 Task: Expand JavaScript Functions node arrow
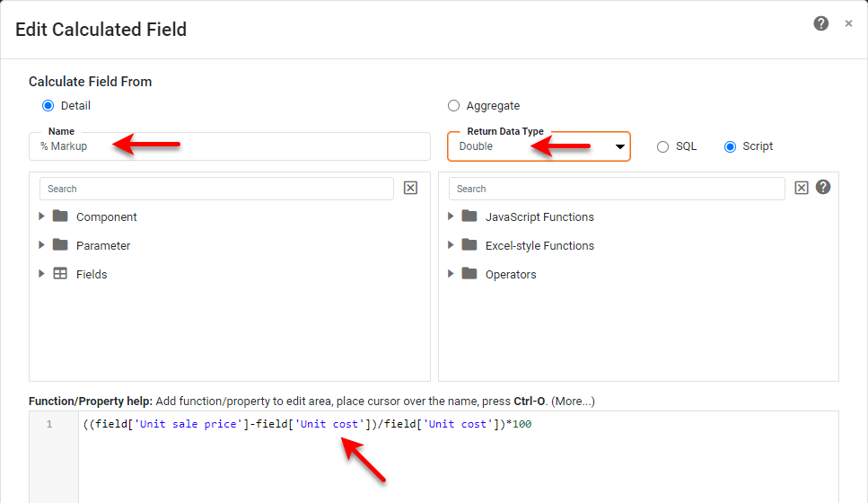(451, 216)
